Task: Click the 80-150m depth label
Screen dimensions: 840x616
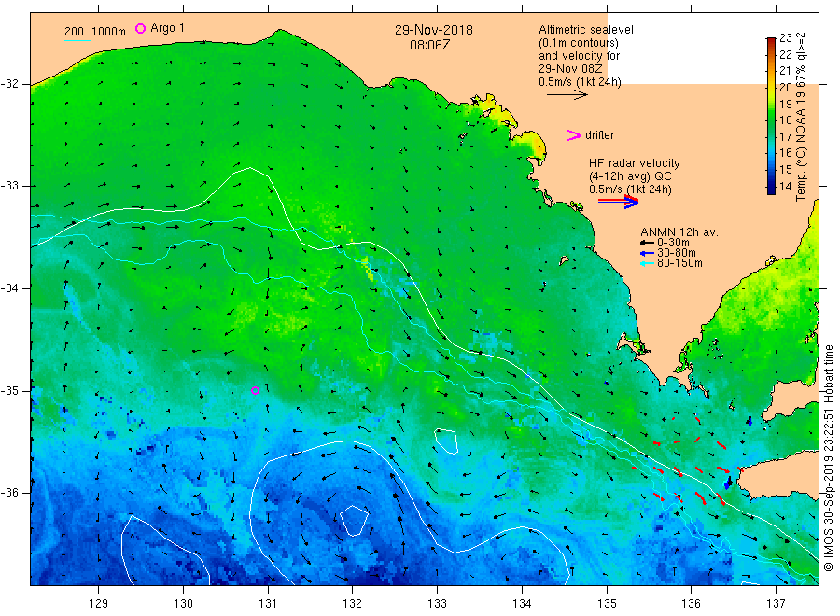Action: 679,263
